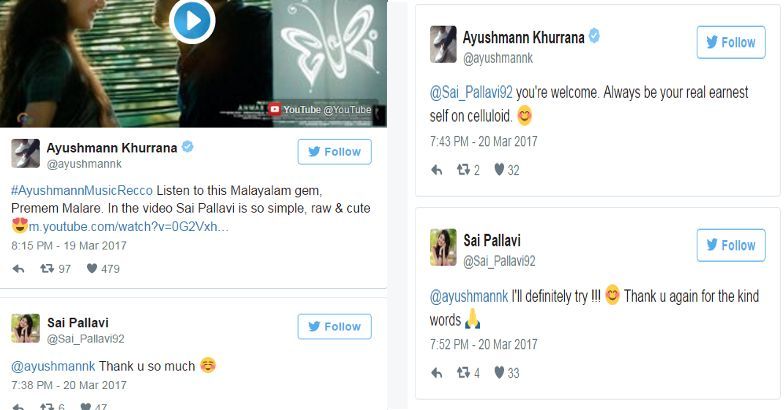
Task: Follow Ayushmann Khurrana from the video tweet
Action: click(334, 152)
